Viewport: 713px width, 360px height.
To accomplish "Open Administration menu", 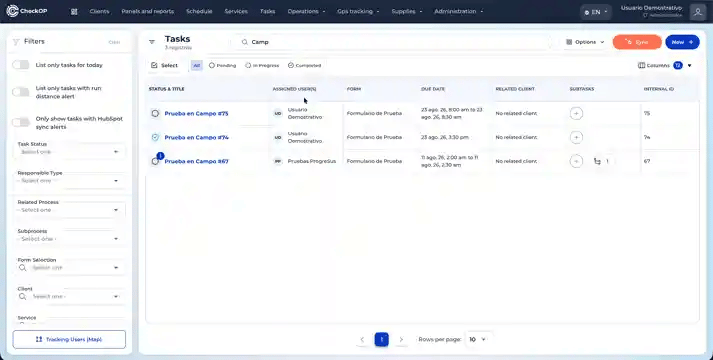I will (x=459, y=11).
